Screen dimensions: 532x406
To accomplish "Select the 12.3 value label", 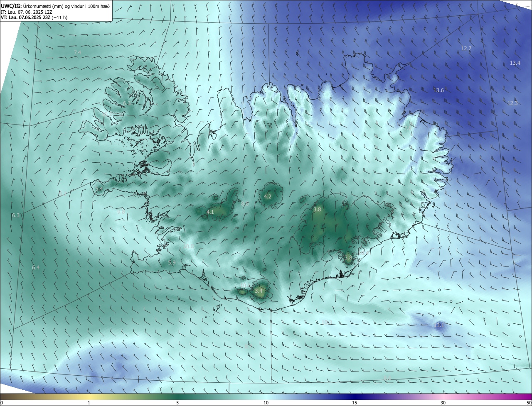I will [512, 103].
